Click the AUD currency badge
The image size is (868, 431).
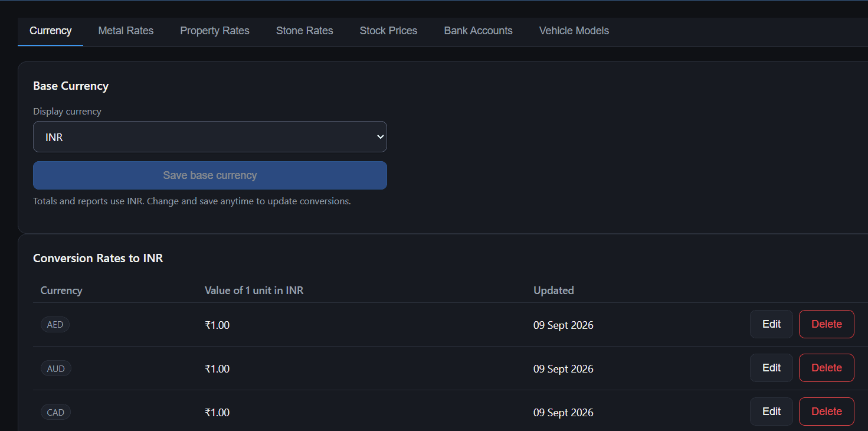pyautogui.click(x=56, y=368)
